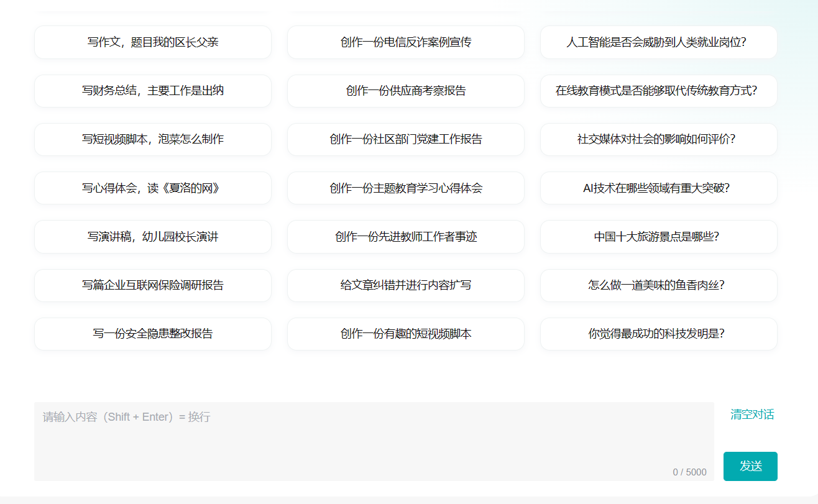The height and width of the screenshot is (504, 818).
Task: Ask 中国十大旅游景点是哪些?
Action: pos(658,237)
